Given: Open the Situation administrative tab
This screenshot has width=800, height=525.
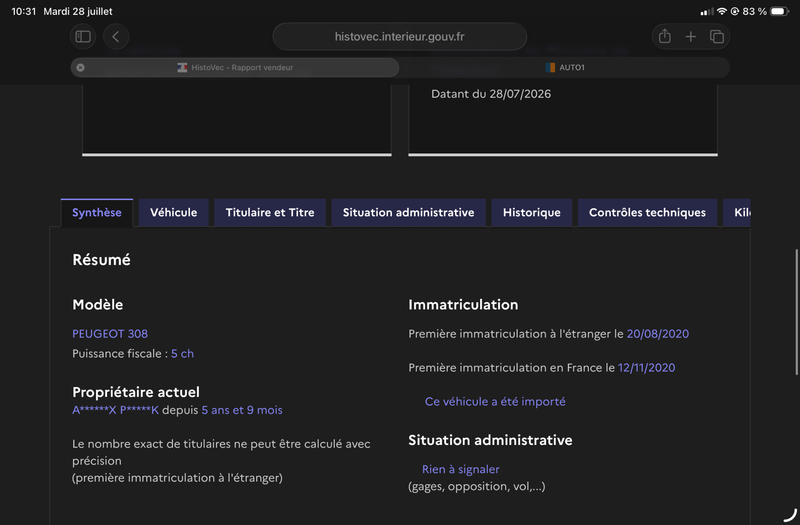Looking at the screenshot, I should [408, 213].
